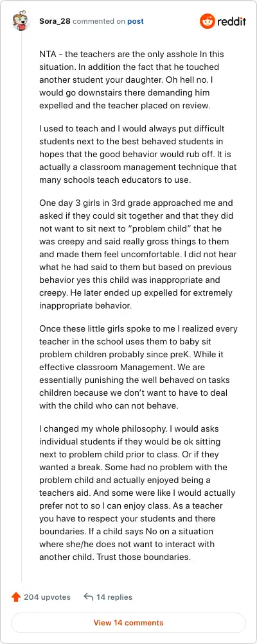Click the "204 upvotes" count
The height and width of the screenshot is (644, 257).
point(48,597)
